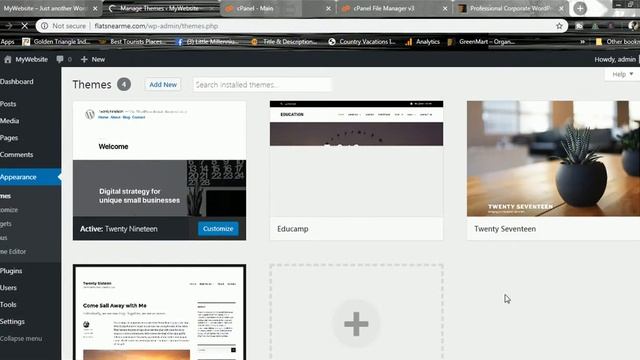640x360 pixels.
Task: Bookmark this page with the star icon
Action: click(x=559, y=26)
